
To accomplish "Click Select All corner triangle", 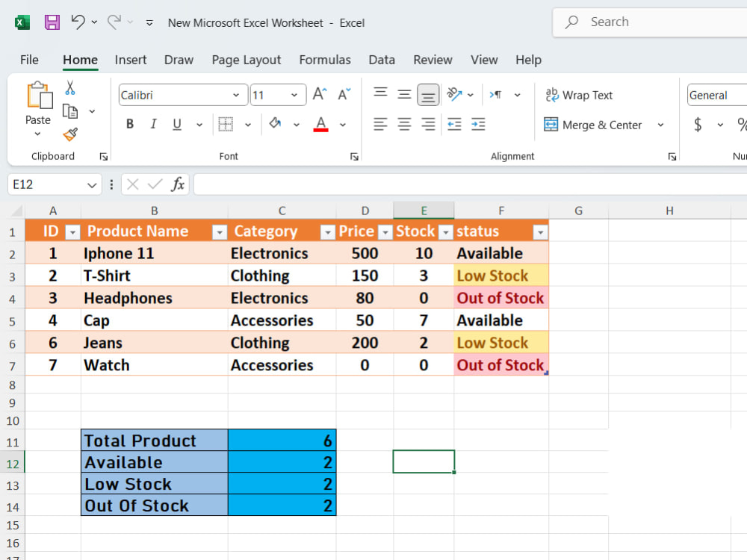I will click(x=16, y=211).
